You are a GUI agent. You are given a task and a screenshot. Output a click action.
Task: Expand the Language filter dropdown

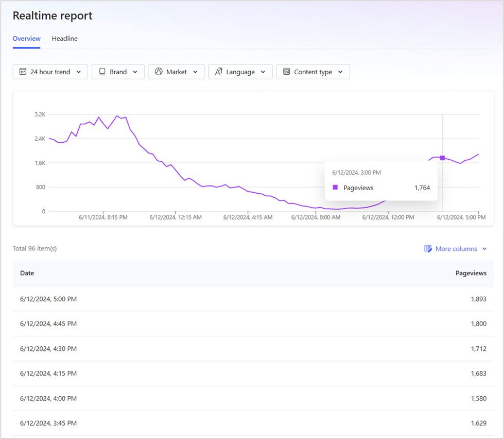point(264,72)
